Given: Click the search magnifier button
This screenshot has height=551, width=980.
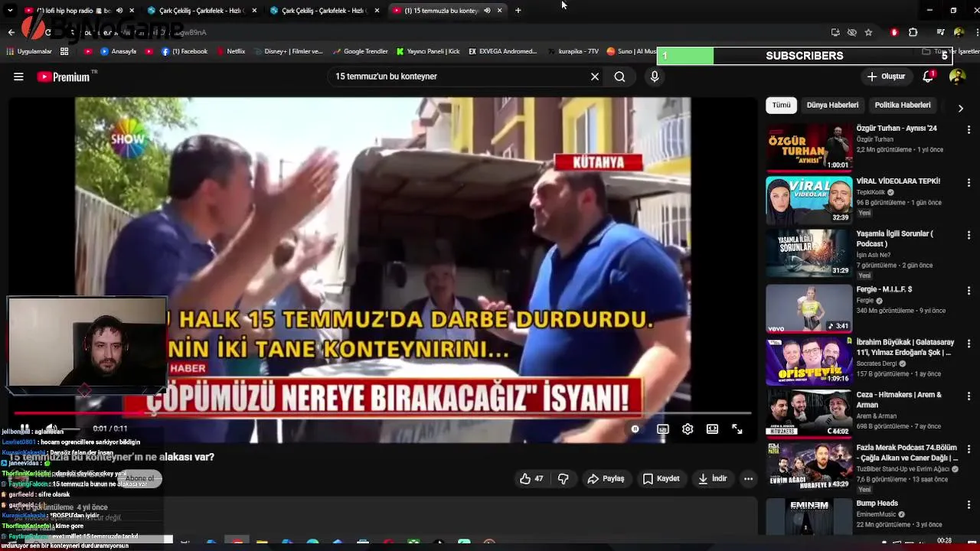Looking at the screenshot, I should [x=619, y=77].
